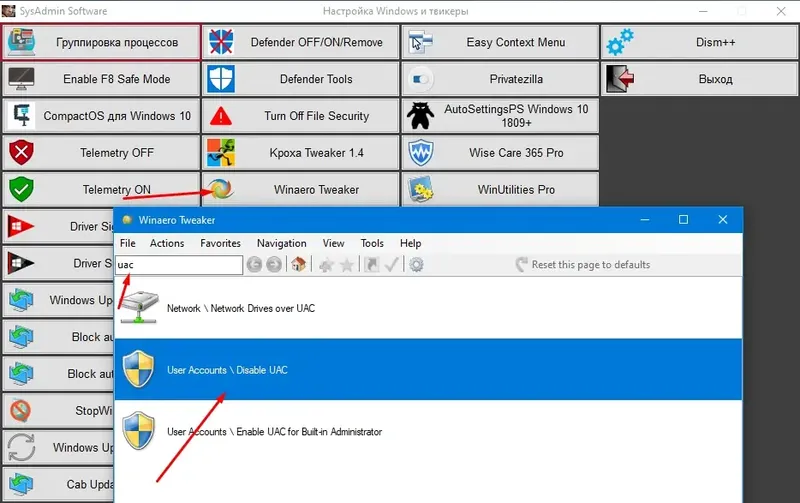
Task: Launch CompactOS для Windows 10
Action: (101, 116)
